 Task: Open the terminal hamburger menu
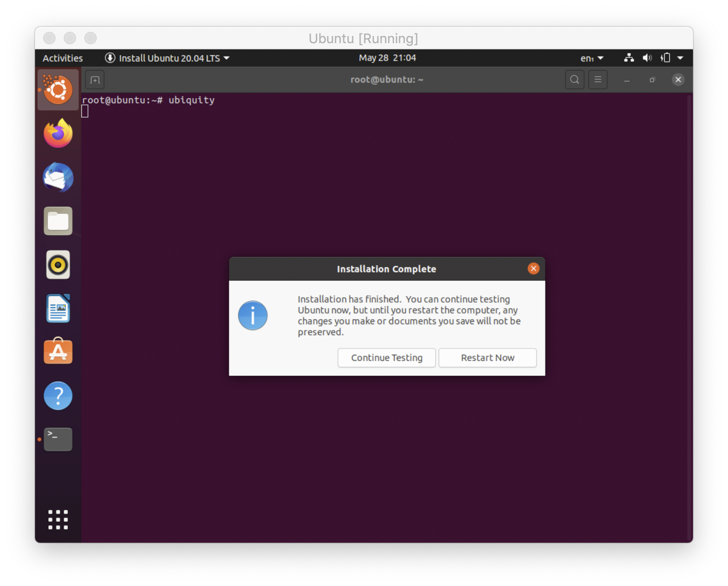tap(598, 80)
